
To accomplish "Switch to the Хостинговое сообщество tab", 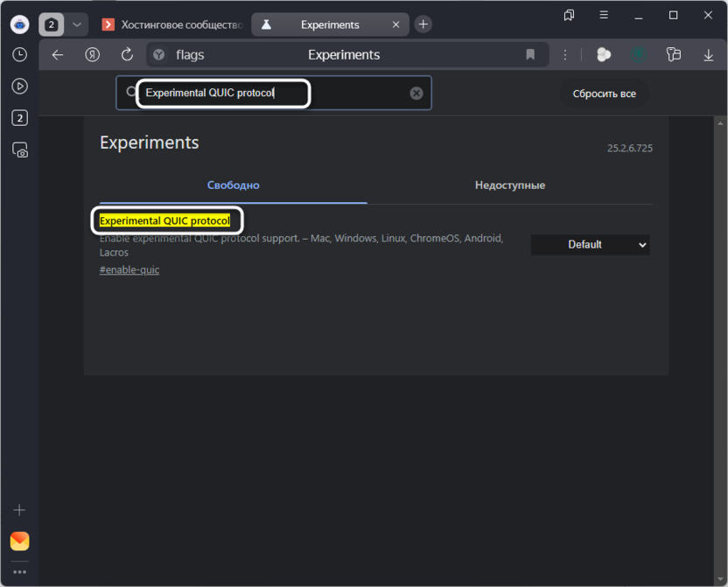I will point(173,24).
